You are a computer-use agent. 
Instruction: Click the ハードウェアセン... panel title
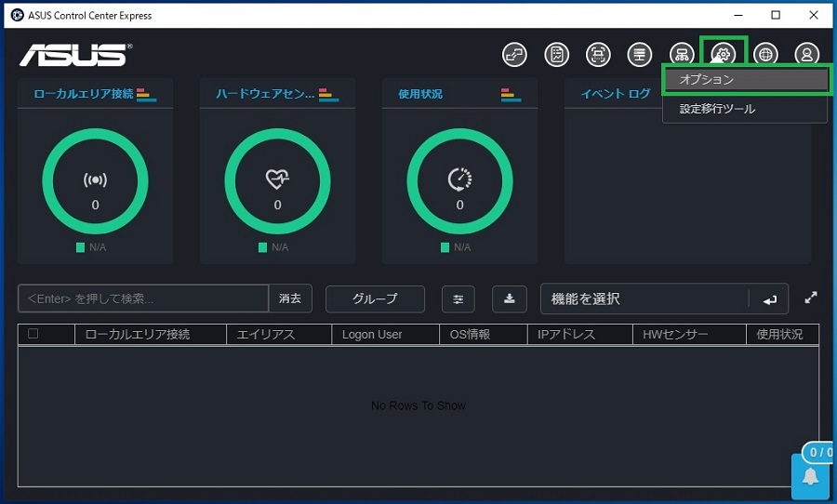(265, 94)
